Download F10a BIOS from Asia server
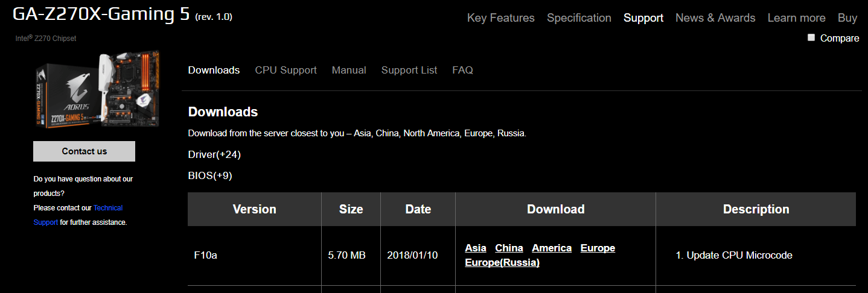Screen dimensions: 868x293 pyautogui.click(x=476, y=248)
